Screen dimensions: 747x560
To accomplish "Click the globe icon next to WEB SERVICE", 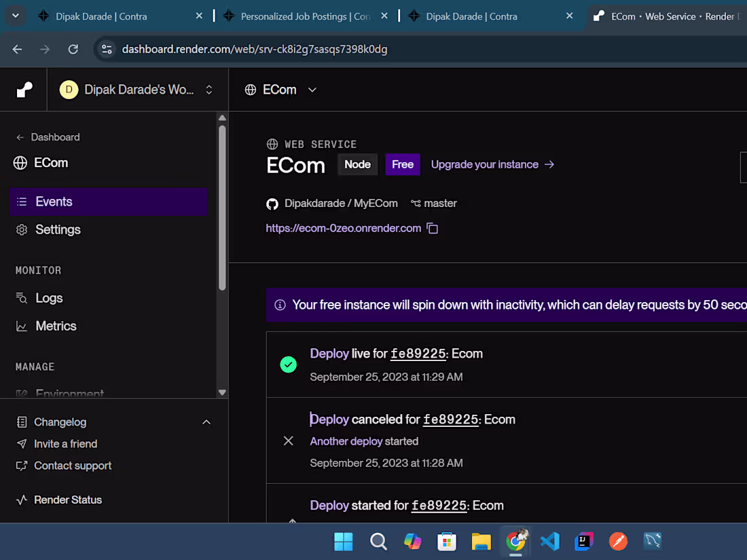I will click(272, 144).
